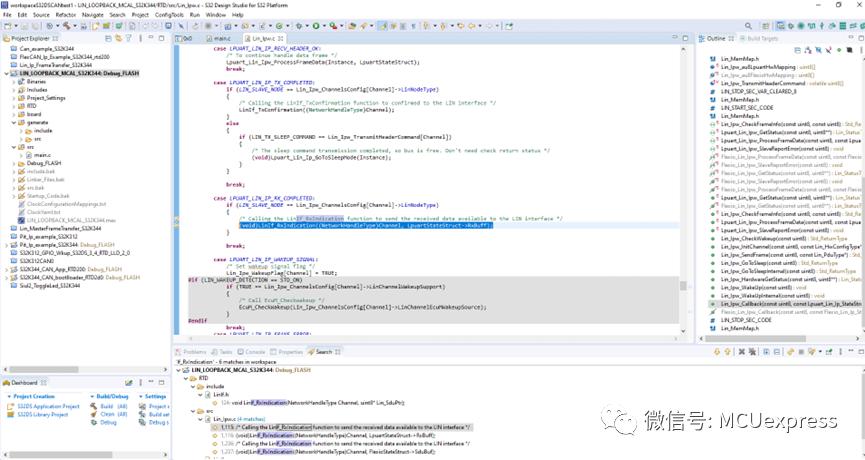Click the Outline horizontal scrollbar
Screen dimensions: 865x460
click(x=755, y=339)
